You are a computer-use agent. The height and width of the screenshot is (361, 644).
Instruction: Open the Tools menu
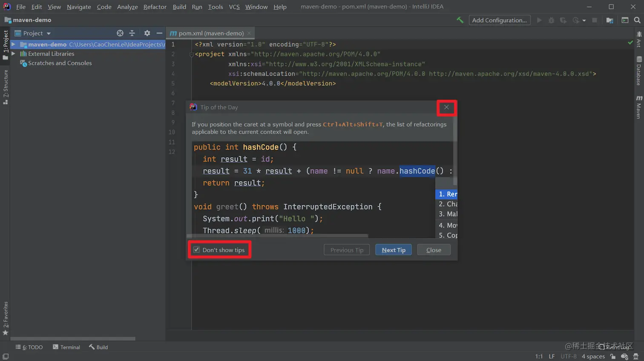216,7
